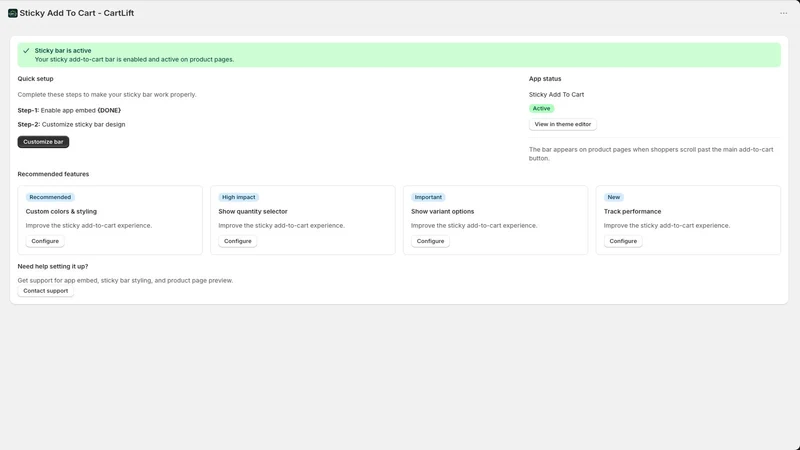Click the Contact support button
The height and width of the screenshot is (450, 800).
[x=45, y=291]
